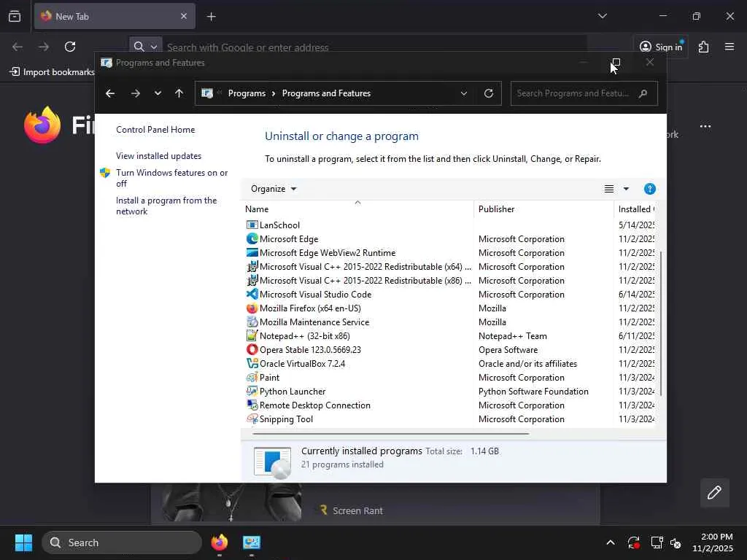Click Opera Software publisher cell
This screenshot has width=747, height=560.
tap(508, 349)
